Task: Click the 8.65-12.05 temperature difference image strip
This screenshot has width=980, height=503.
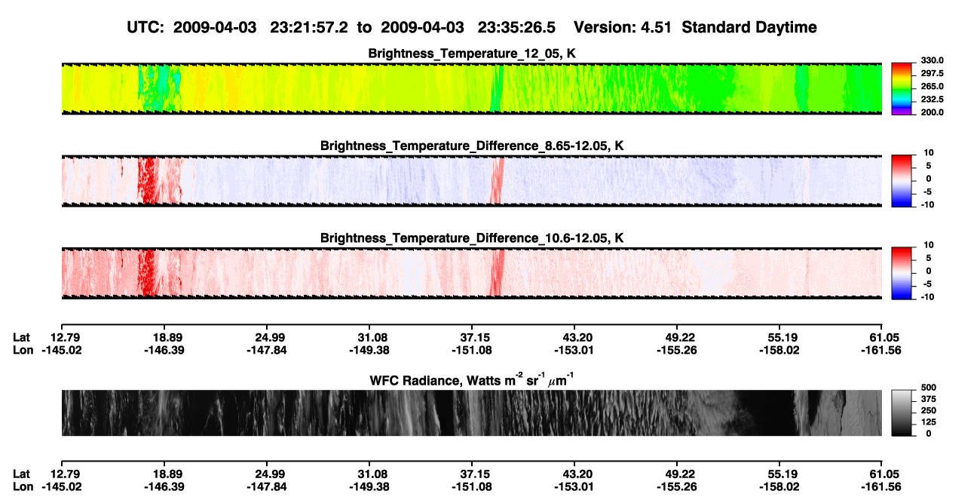Action: click(x=471, y=180)
